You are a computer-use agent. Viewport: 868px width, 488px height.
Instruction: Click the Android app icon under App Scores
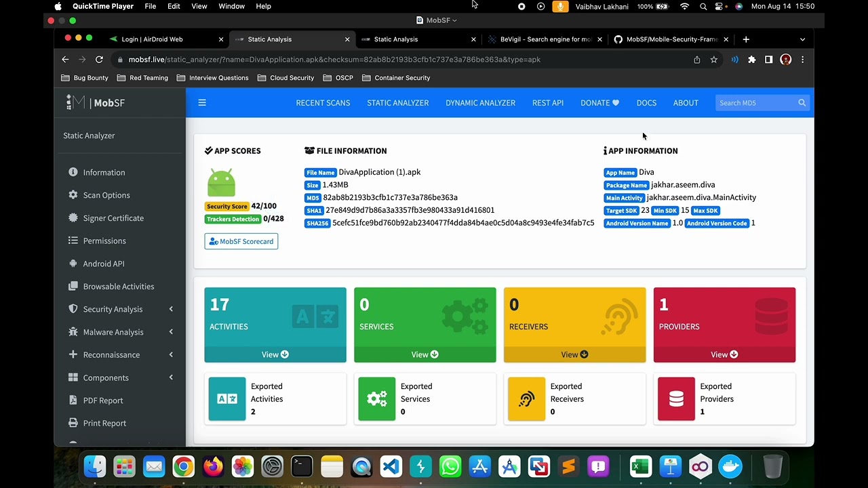222,182
